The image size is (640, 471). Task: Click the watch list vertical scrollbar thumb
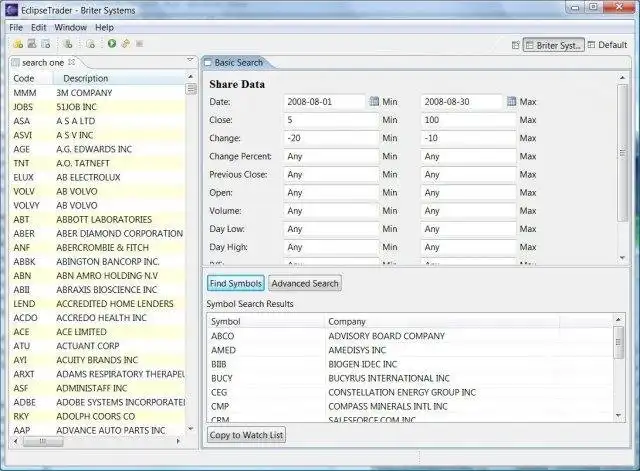pyautogui.click(x=191, y=89)
